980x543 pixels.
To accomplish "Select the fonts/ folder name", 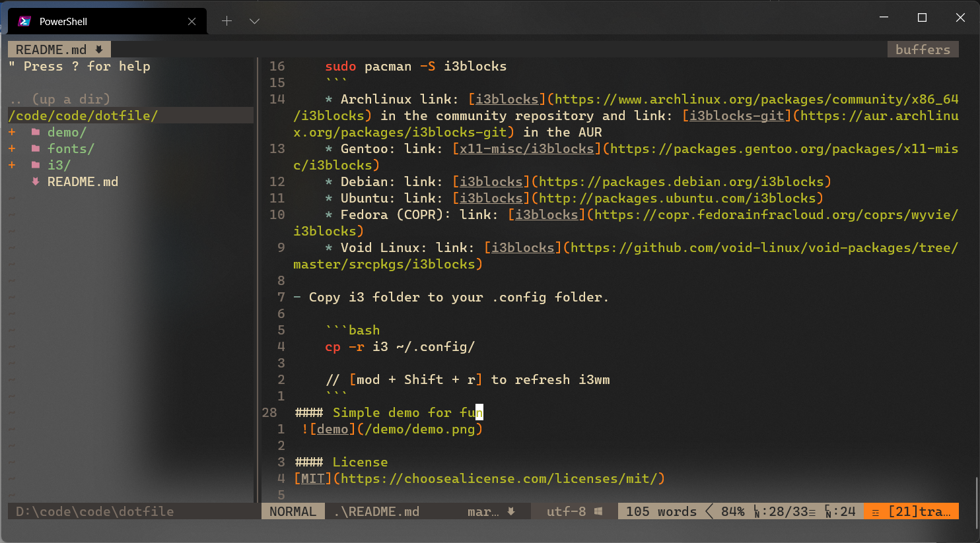I will point(71,148).
